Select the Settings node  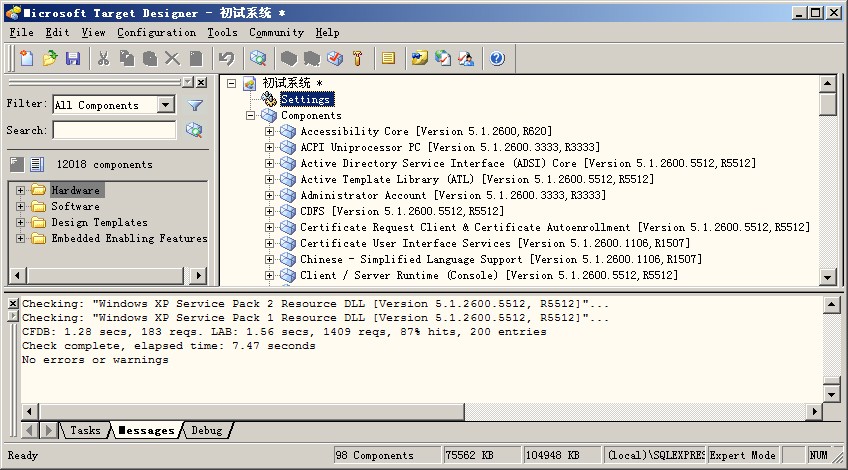(306, 99)
